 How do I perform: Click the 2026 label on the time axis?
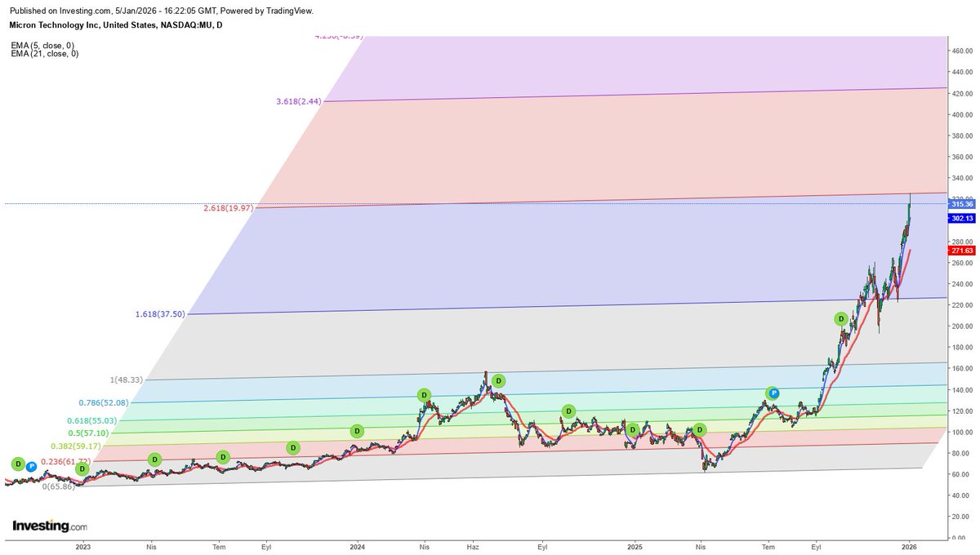tap(909, 548)
